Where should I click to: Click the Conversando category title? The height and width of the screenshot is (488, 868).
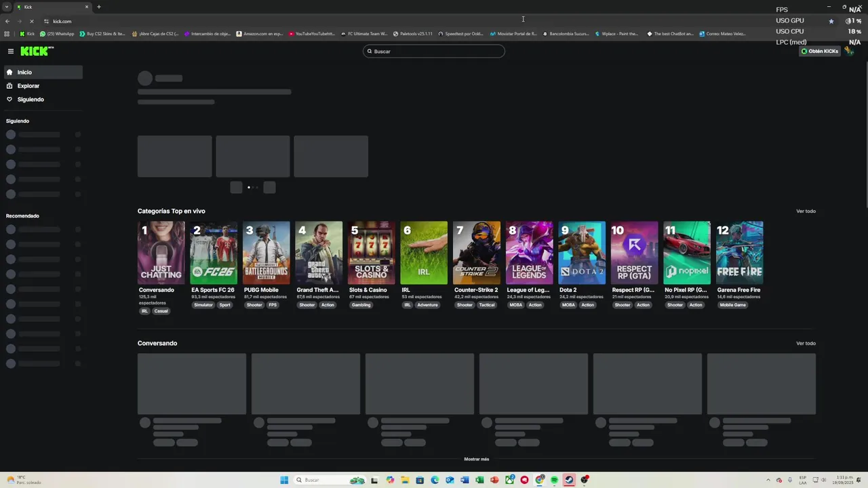[157, 290]
